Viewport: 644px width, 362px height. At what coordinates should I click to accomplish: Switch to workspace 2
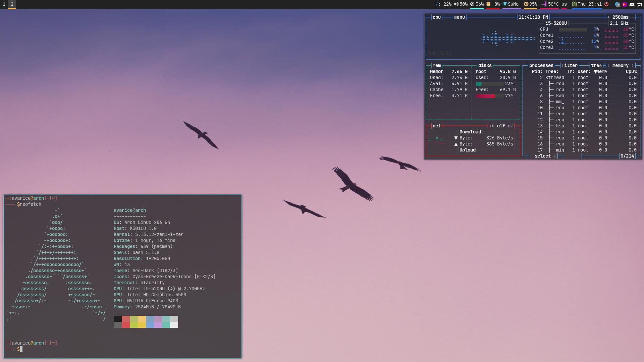click(12, 4)
